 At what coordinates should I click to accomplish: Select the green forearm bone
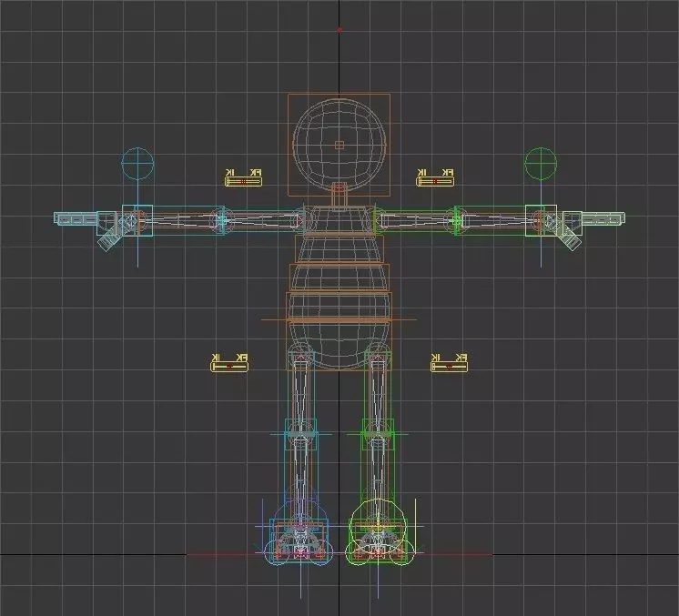(498, 220)
